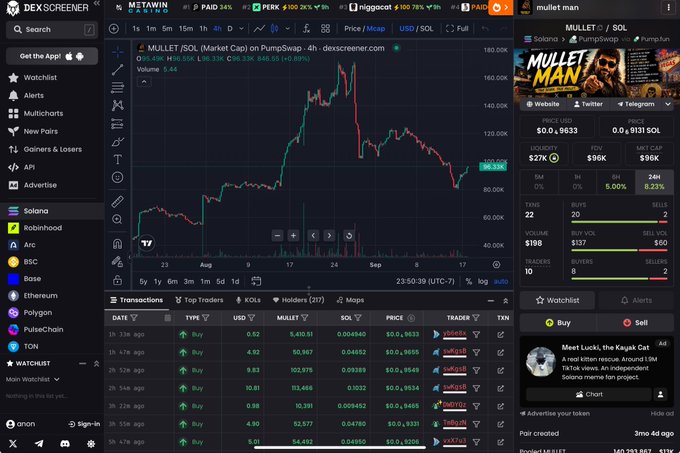Switch price denomination to SOL

[426, 29]
